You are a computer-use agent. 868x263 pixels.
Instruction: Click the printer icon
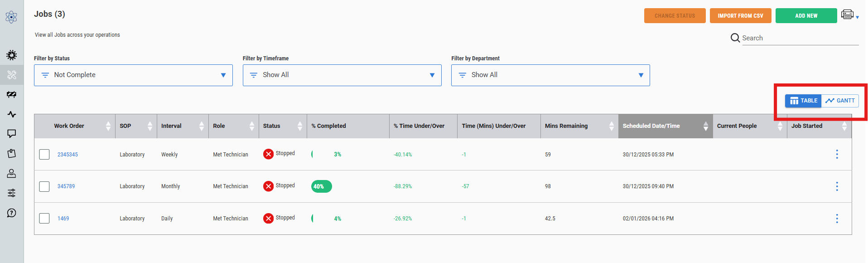(847, 15)
